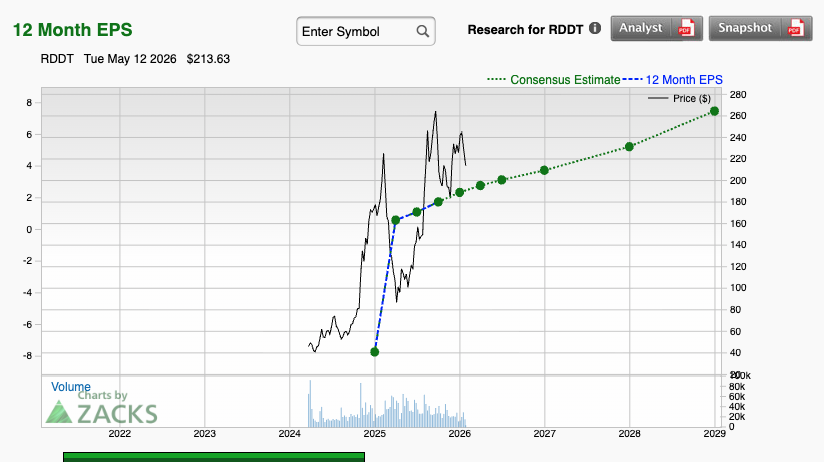Click the 2024 x-axis label
This screenshot has height=462, width=824.
290,434
